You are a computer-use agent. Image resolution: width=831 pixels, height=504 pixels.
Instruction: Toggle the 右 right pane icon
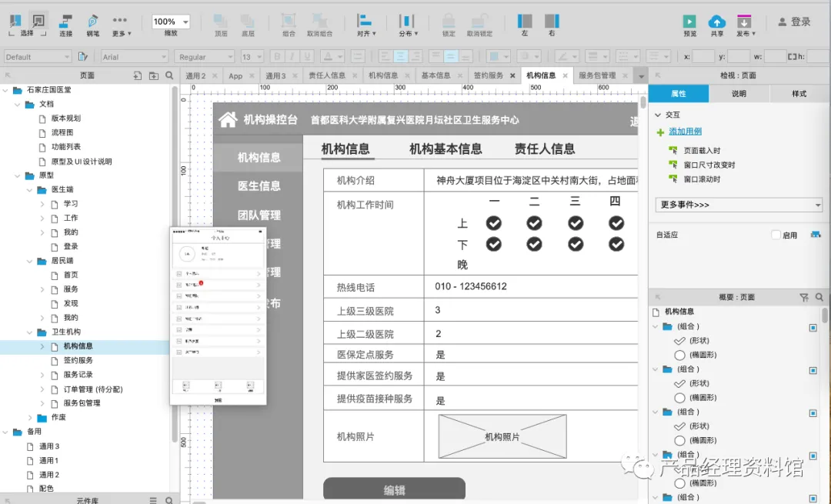[552, 22]
